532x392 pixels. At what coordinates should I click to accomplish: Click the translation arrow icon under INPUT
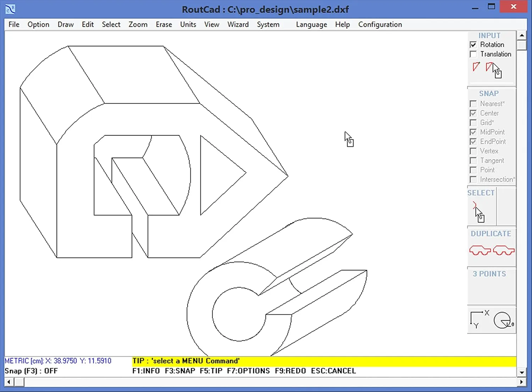(x=490, y=67)
